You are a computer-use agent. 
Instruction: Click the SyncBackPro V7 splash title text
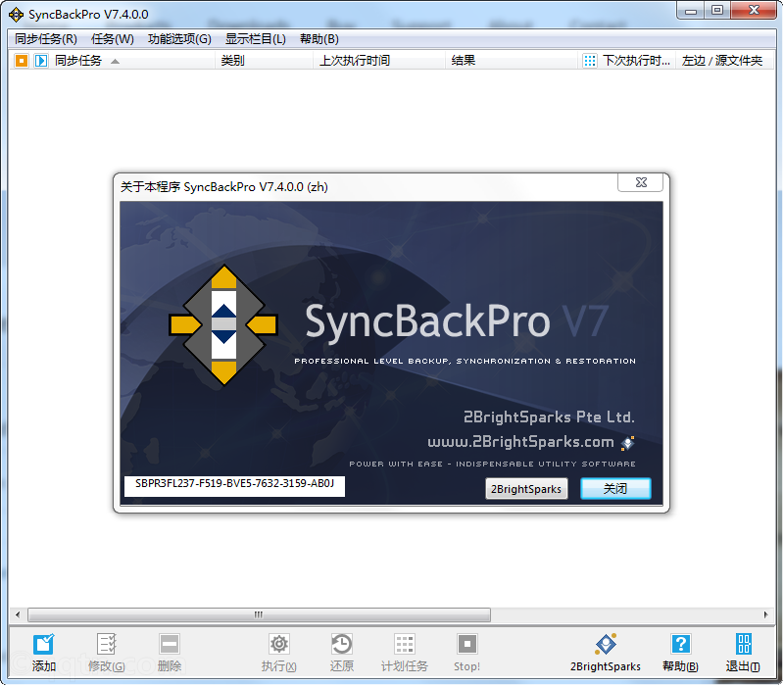(457, 321)
